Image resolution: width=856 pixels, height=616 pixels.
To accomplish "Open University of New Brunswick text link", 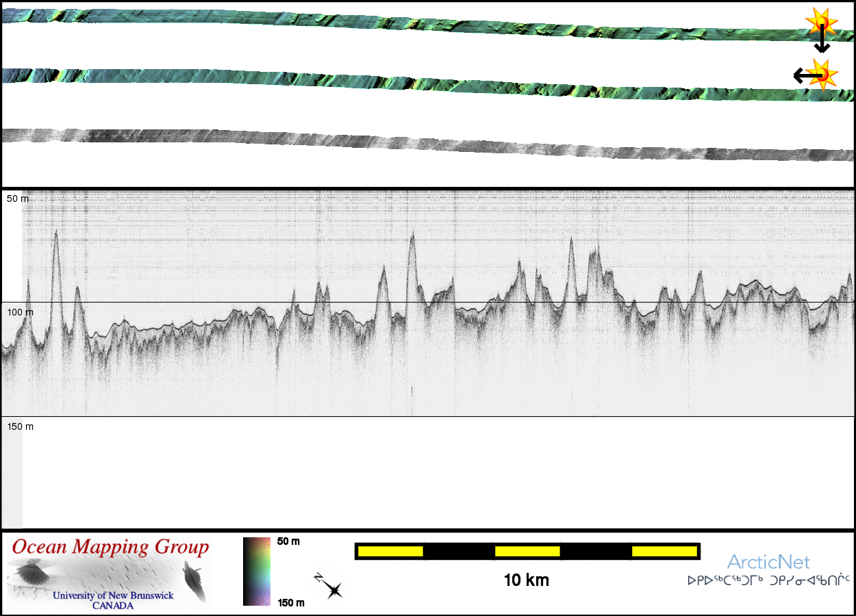I will [x=113, y=596].
